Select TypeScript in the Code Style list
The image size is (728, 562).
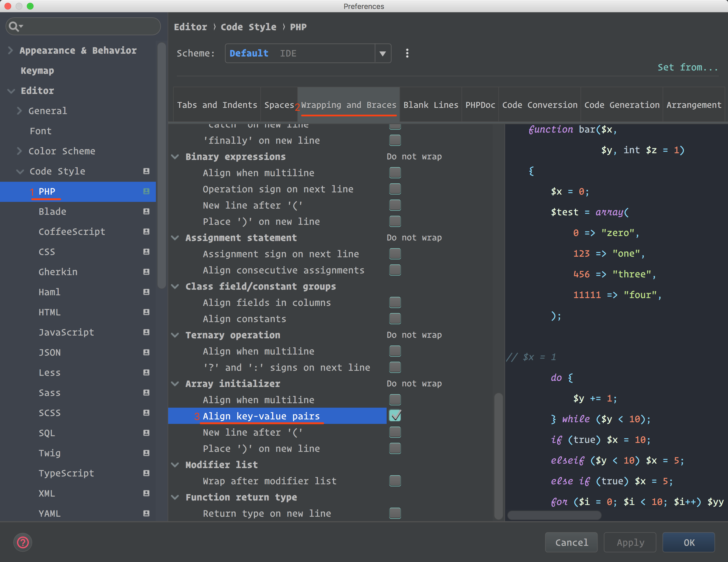click(x=66, y=473)
